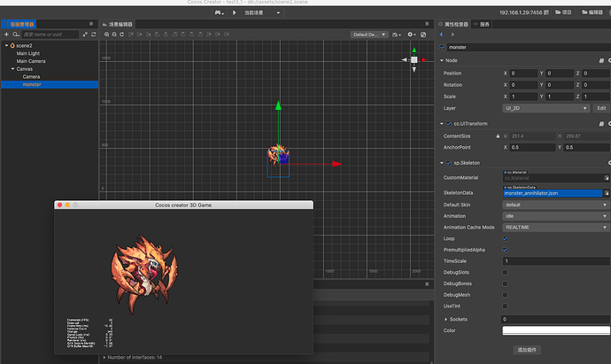Enable DebugSlots checkbox
The width and height of the screenshot is (611, 364).
click(505, 273)
